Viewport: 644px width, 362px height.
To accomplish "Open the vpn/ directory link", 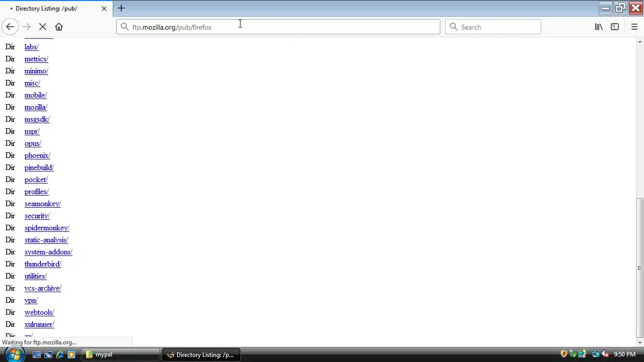I will 31,300.
